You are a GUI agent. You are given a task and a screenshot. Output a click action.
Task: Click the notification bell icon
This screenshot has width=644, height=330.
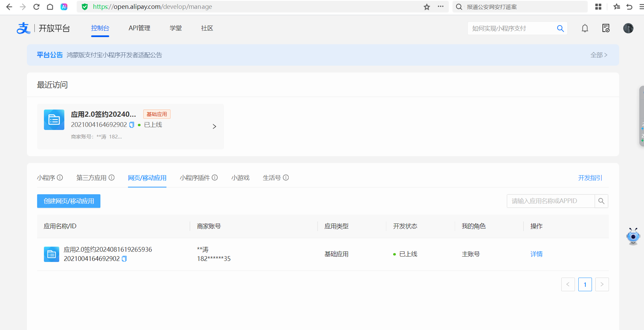585,28
